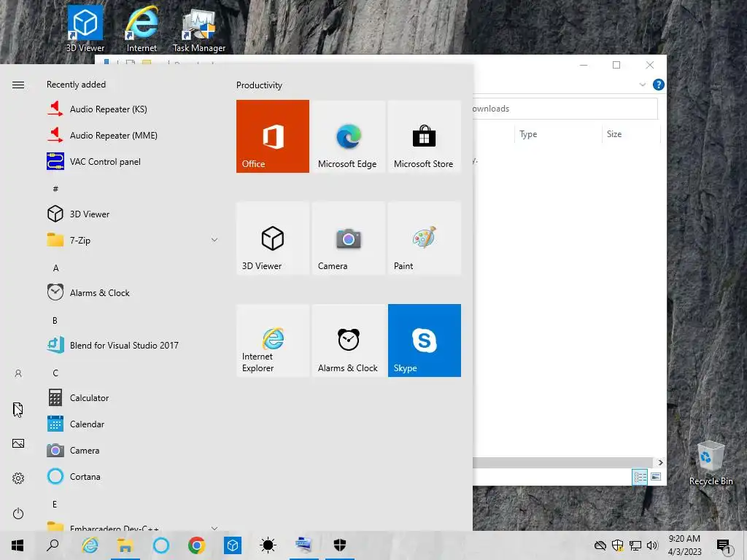Switch to large icons view in File Explorer
The width and height of the screenshot is (747, 560).
point(656,477)
